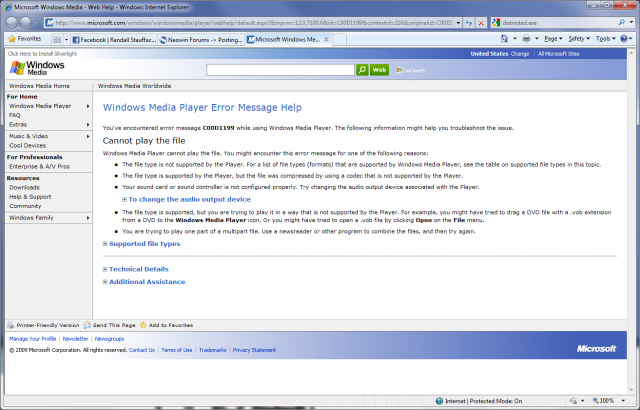Open FAQ in sidebar
Screen dimensions: 640x410
point(15,115)
